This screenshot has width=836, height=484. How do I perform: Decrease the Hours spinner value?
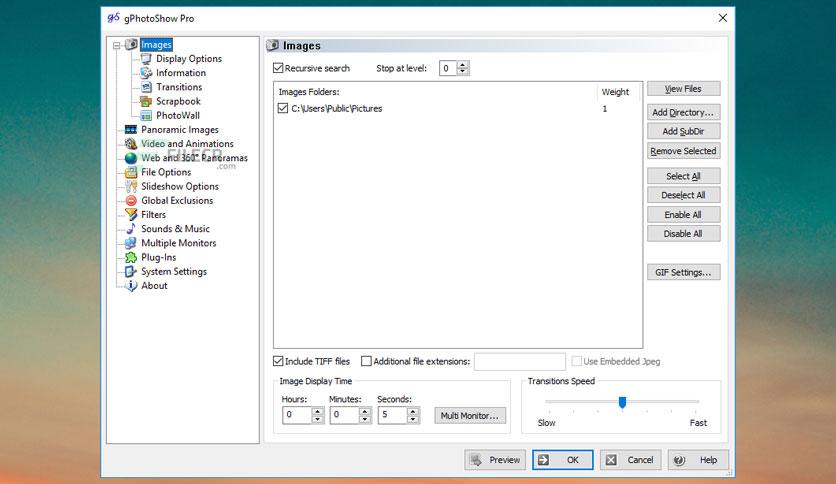click(x=317, y=419)
